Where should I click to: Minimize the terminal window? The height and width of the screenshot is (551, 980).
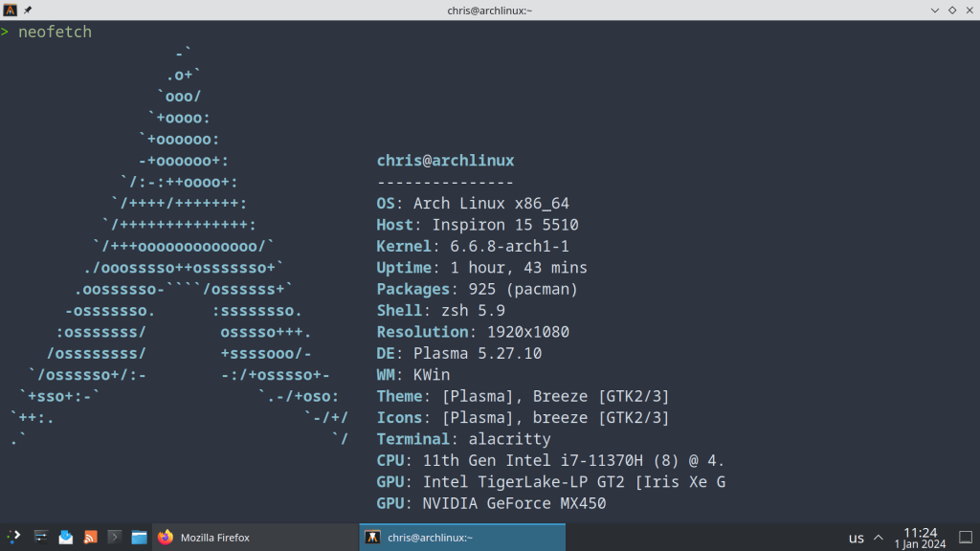coord(934,10)
